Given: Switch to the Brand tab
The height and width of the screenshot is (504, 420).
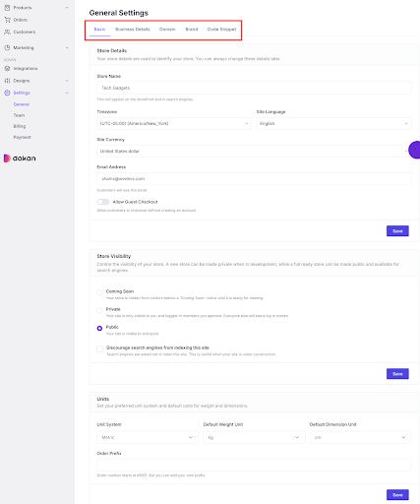Looking at the screenshot, I should point(192,30).
